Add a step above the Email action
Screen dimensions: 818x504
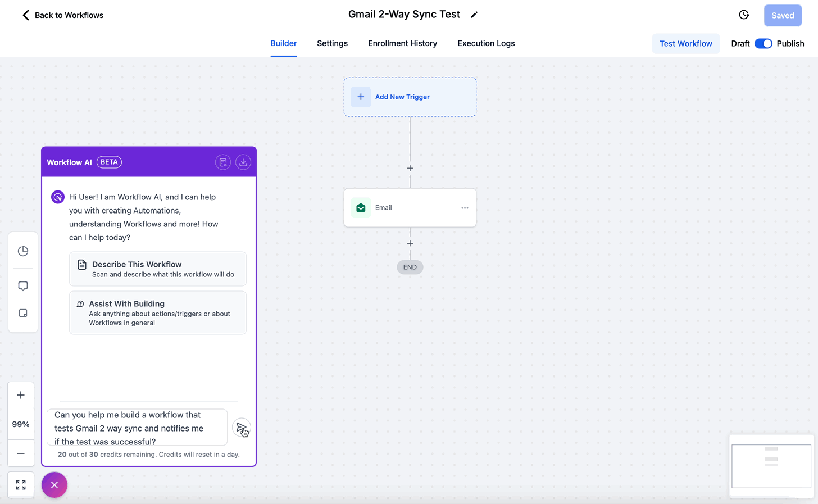pos(410,168)
